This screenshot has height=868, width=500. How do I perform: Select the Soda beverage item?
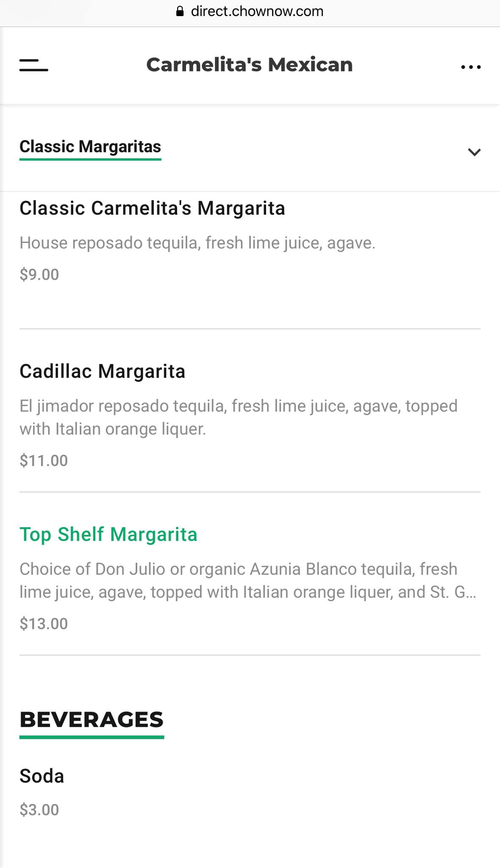[x=42, y=776]
